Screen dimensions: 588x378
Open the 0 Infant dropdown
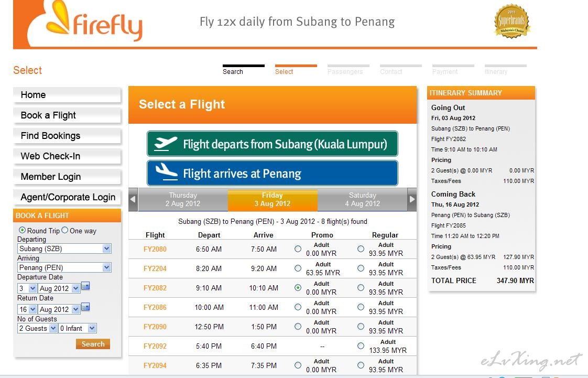pos(78,328)
